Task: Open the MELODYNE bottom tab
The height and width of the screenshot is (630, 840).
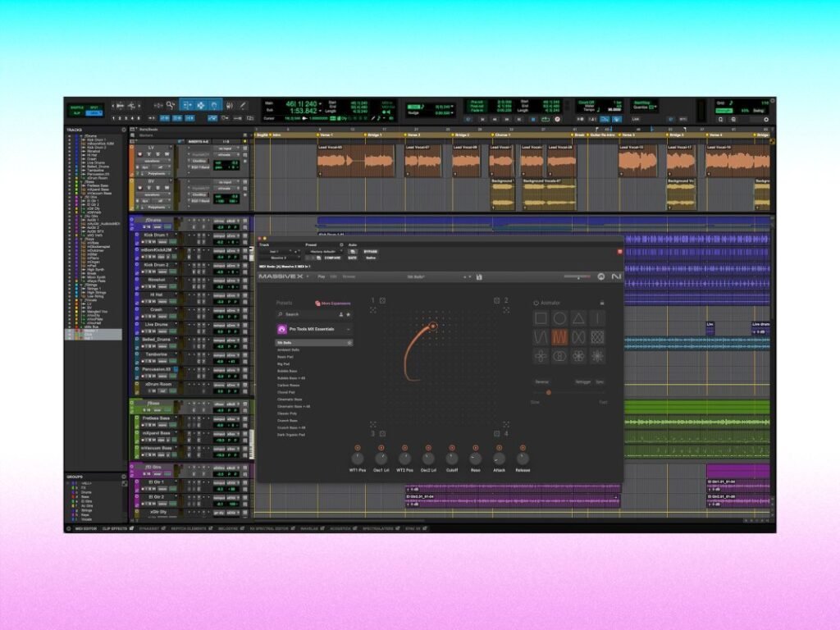Action: [x=228, y=529]
